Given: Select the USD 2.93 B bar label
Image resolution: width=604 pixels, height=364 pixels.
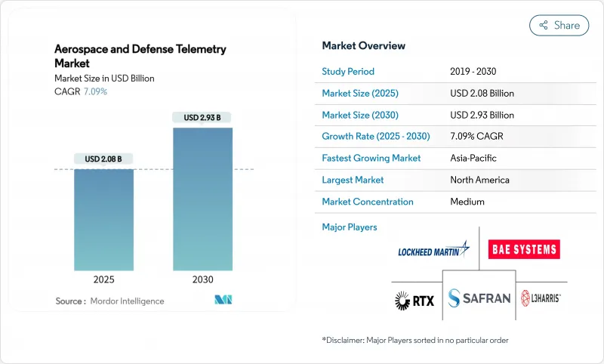Looking at the screenshot, I should click(x=202, y=117).
